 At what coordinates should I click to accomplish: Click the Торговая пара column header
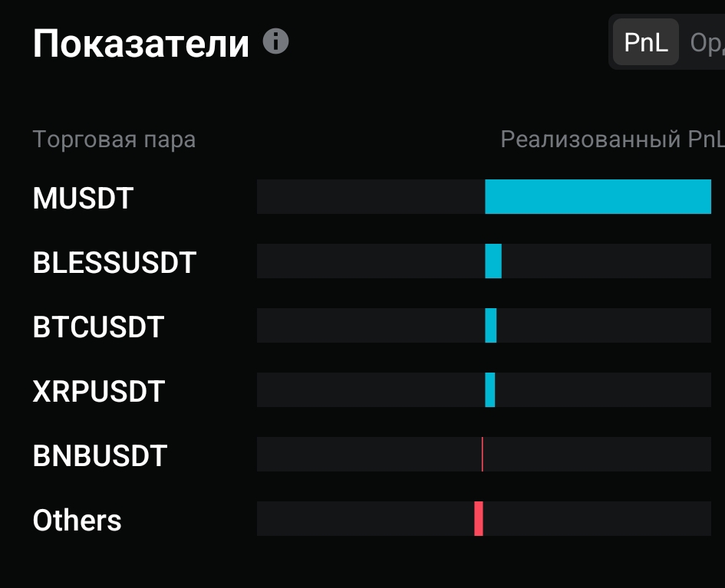pos(114,140)
